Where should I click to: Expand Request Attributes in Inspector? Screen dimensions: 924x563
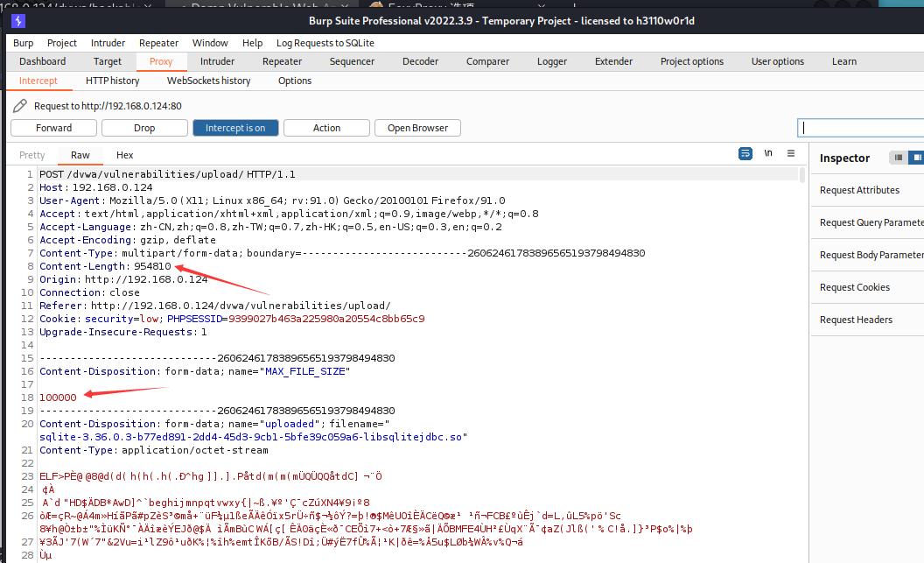click(859, 190)
